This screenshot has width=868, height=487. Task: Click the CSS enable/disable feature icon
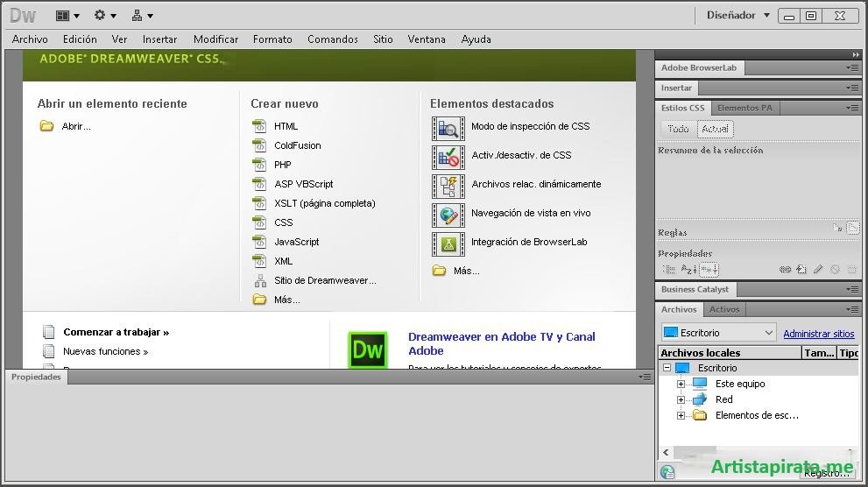click(x=448, y=158)
